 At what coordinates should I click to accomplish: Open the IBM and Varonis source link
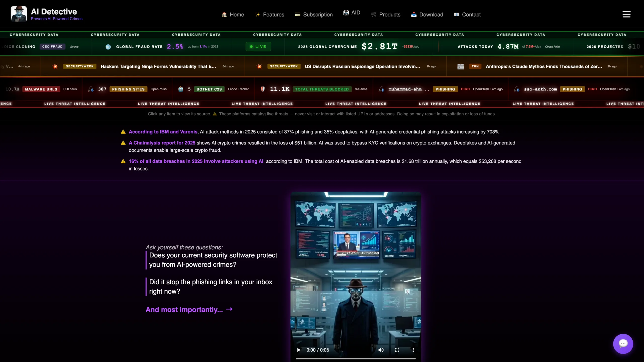(163, 132)
